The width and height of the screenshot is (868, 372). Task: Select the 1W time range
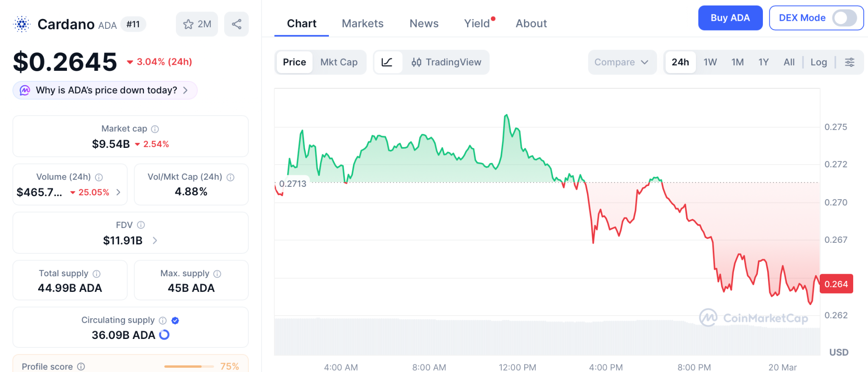tap(710, 62)
